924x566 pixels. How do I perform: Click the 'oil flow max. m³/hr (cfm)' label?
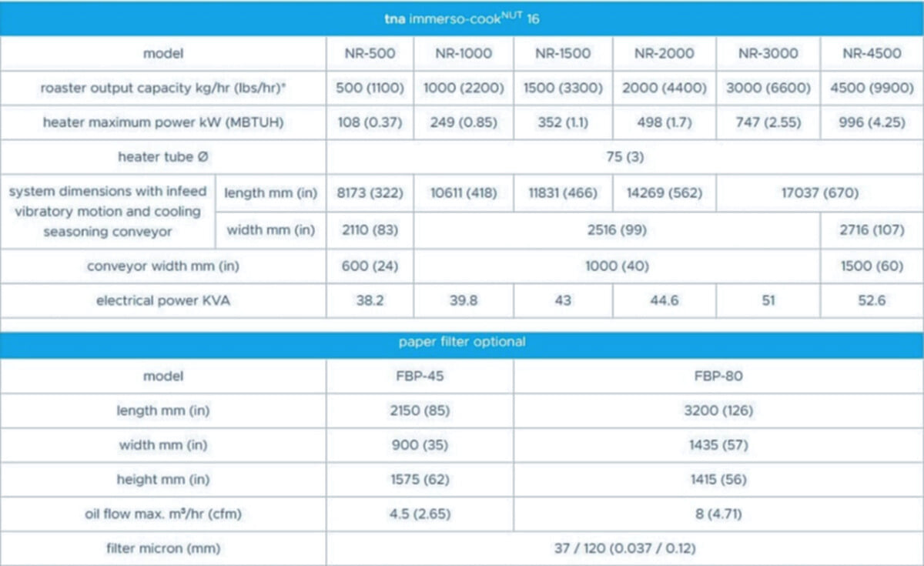pos(162,514)
